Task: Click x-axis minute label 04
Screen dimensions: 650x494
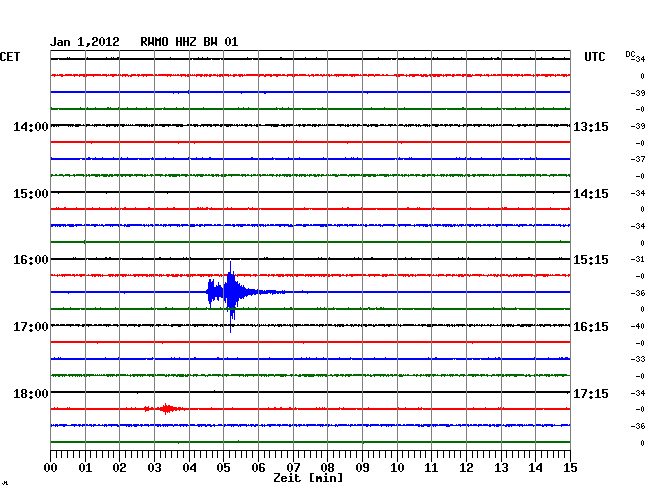Action: (x=189, y=468)
